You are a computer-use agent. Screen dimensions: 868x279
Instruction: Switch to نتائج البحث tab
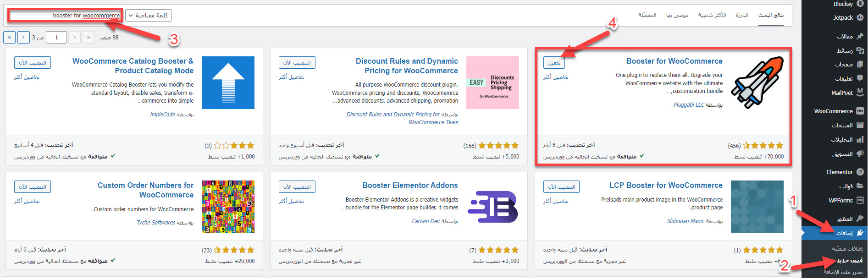click(771, 15)
